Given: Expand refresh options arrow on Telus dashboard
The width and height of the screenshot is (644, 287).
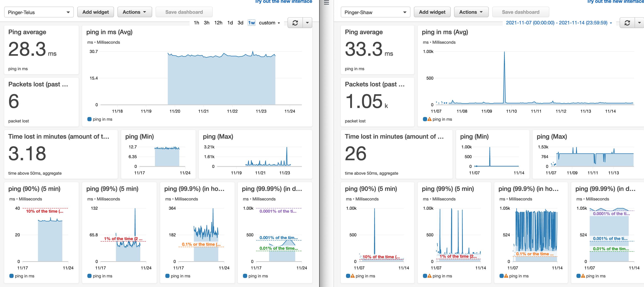Looking at the screenshot, I should 307,23.
